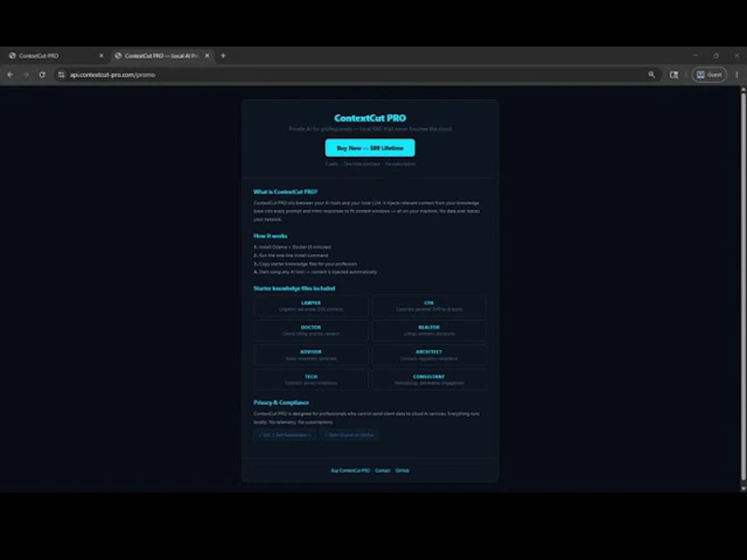
Task: Click the ContextCut PRO page heading
Action: coord(370,118)
